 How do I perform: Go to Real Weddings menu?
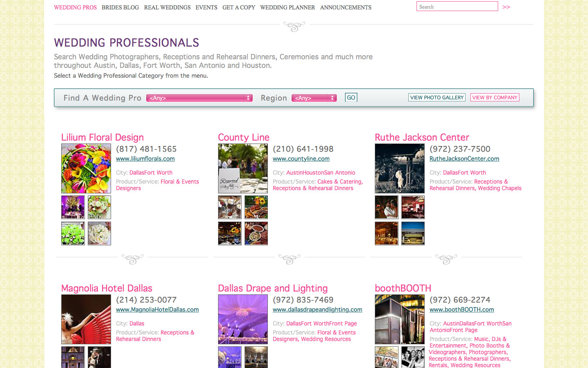pyautogui.click(x=167, y=7)
